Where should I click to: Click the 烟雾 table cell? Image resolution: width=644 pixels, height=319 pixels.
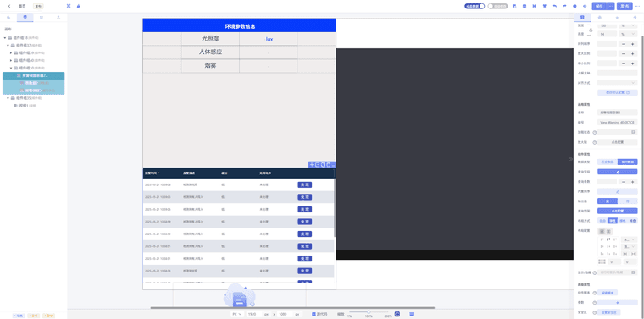pyautogui.click(x=210, y=66)
